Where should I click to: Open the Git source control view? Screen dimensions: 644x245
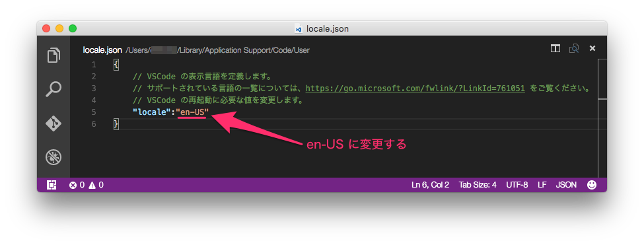(54, 123)
